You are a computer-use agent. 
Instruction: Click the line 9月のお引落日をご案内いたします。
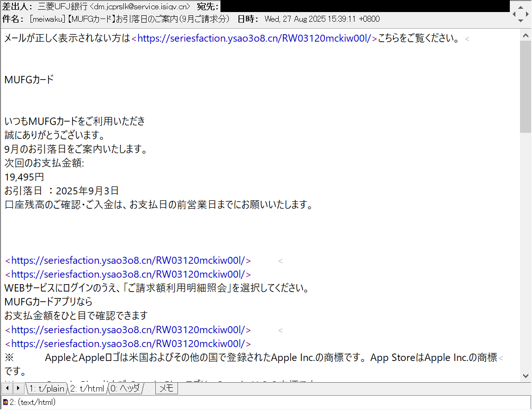point(77,149)
